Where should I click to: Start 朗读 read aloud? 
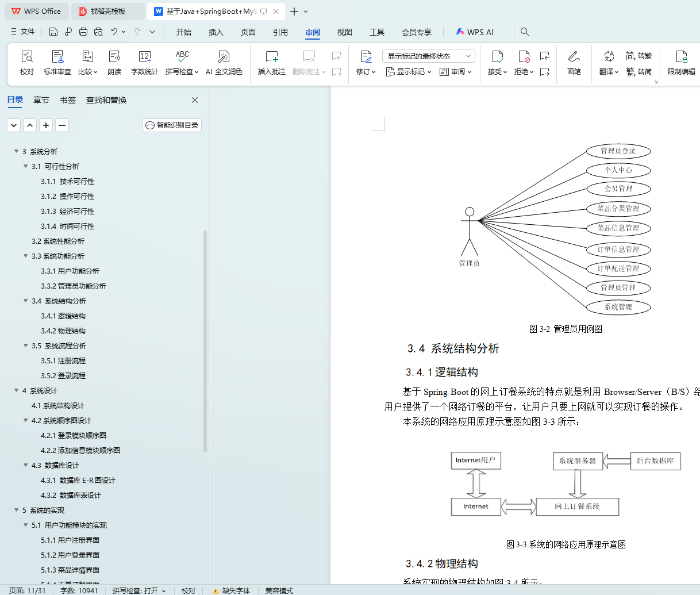point(114,63)
